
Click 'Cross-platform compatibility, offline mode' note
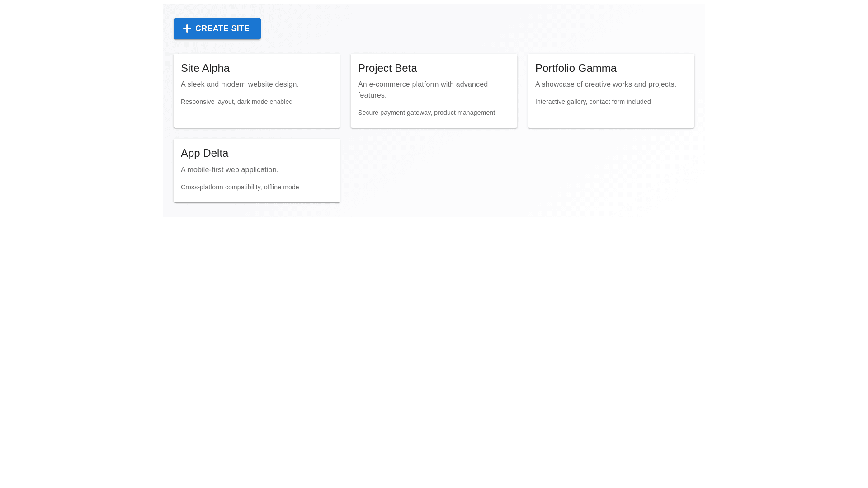tap(240, 187)
